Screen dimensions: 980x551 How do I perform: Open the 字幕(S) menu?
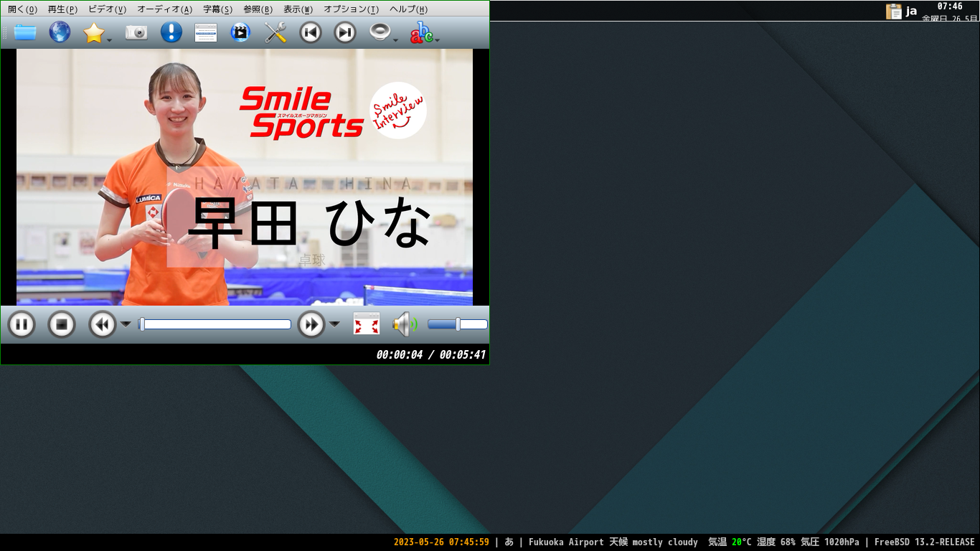click(x=217, y=9)
